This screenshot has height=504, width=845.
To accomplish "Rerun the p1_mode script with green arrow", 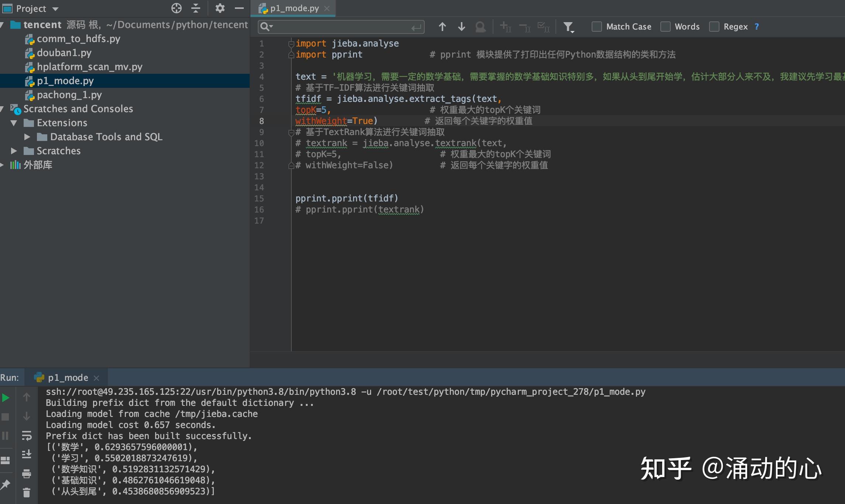I will coord(5,398).
